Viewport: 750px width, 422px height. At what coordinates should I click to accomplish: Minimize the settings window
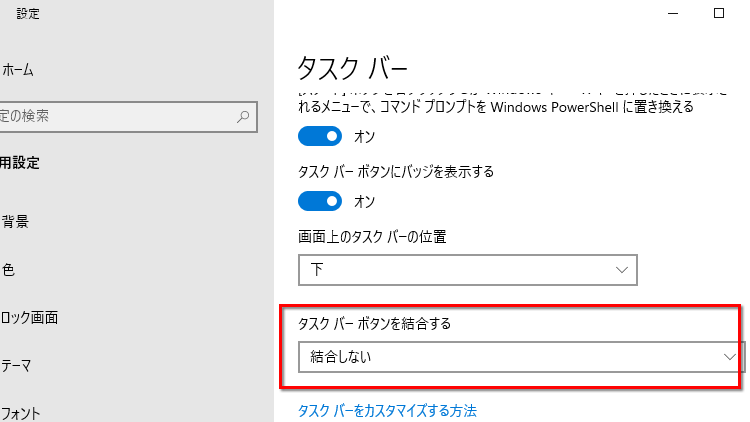pyautogui.click(x=673, y=13)
